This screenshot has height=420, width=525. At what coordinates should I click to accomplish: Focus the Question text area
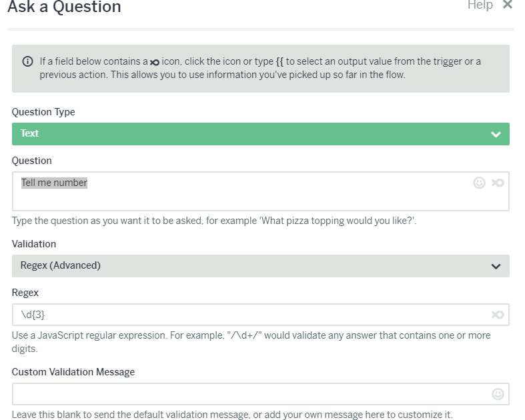click(x=260, y=191)
